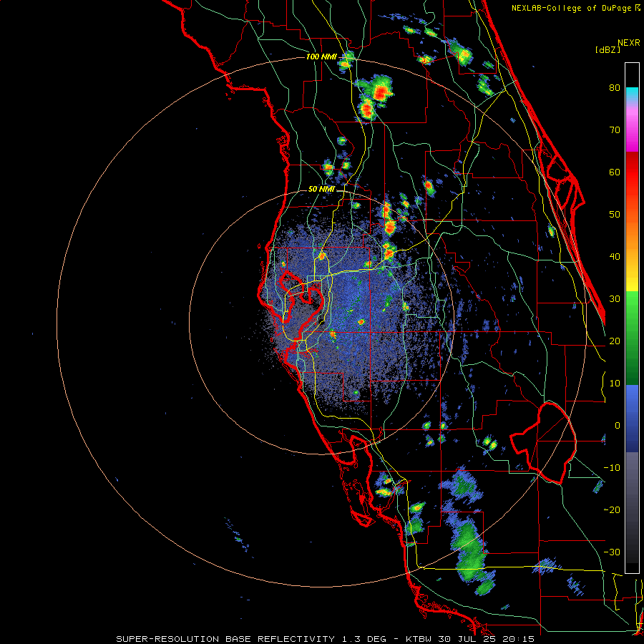Click the 80 value on the dBZ scale

coord(615,88)
